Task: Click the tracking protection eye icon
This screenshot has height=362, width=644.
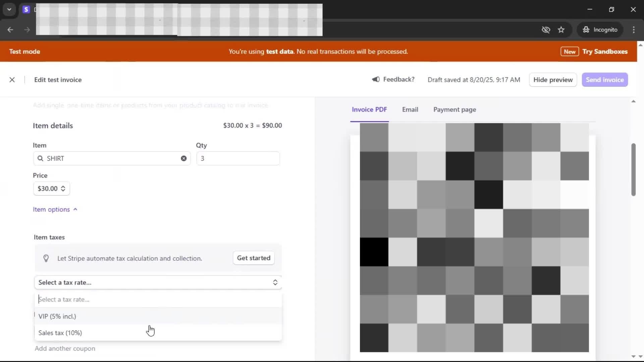Action: (x=546, y=30)
